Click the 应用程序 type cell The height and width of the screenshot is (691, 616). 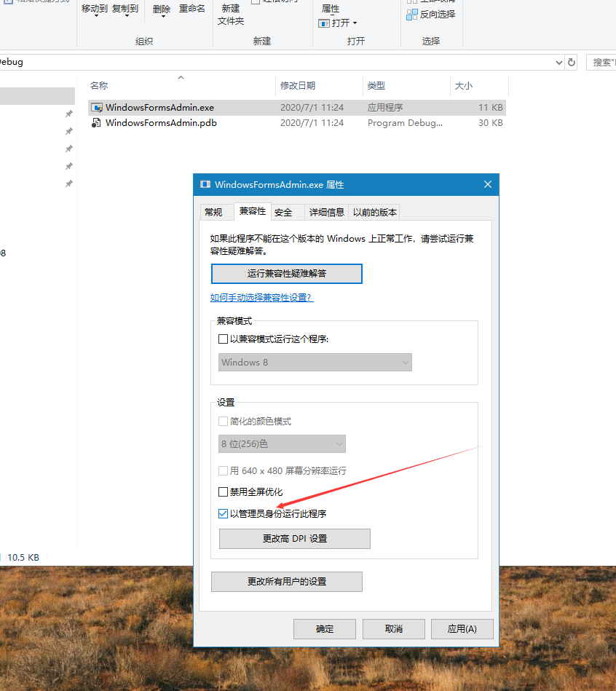[385, 108]
